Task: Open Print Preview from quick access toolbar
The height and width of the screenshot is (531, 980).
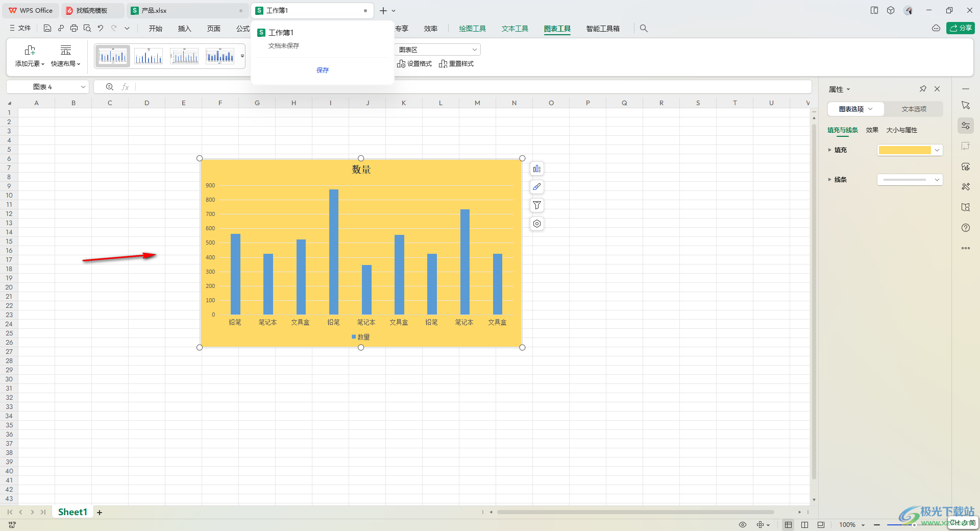Action: point(87,29)
